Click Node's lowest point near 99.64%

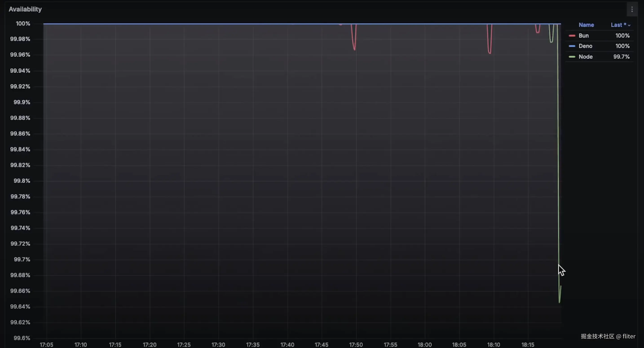click(x=559, y=302)
